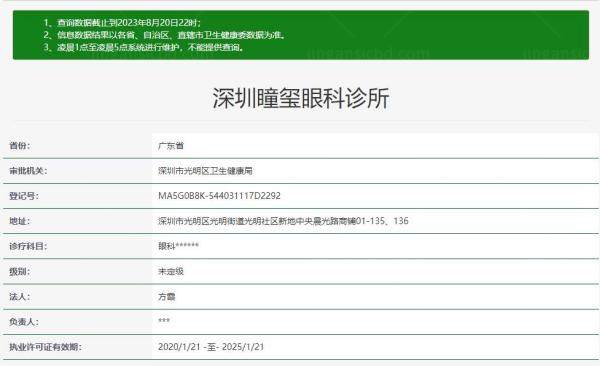Select the 地址 label
The width and height of the screenshot is (600, 366).
click(x=20, y=221)
